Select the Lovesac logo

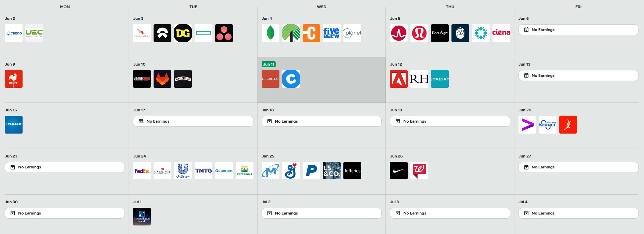pyautogui.click(x=440, y=79)
